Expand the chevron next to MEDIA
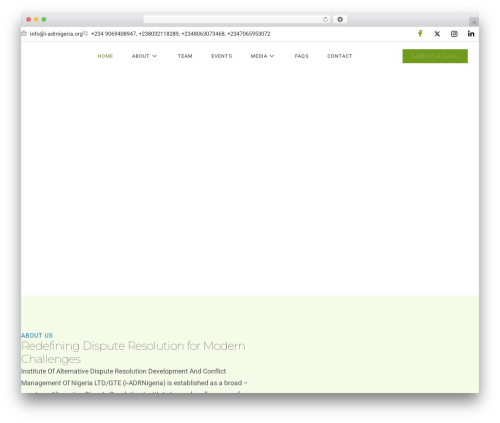The image size is (500, 423). point(272,56)
